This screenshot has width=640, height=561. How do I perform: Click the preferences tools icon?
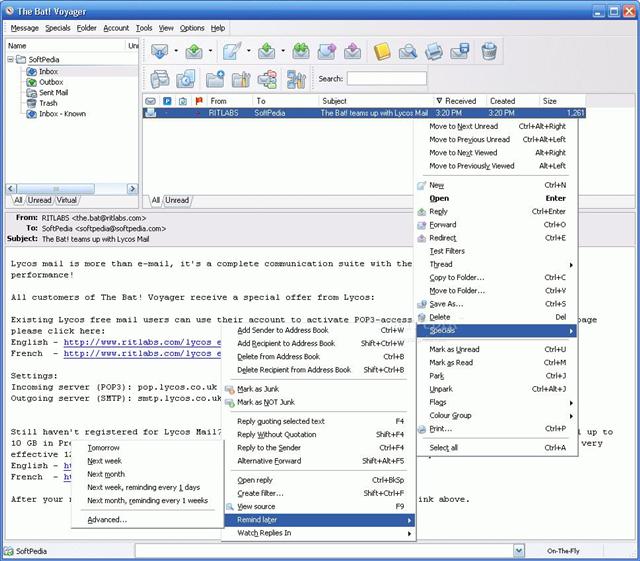pyautogui.click(x=297, y=79)
